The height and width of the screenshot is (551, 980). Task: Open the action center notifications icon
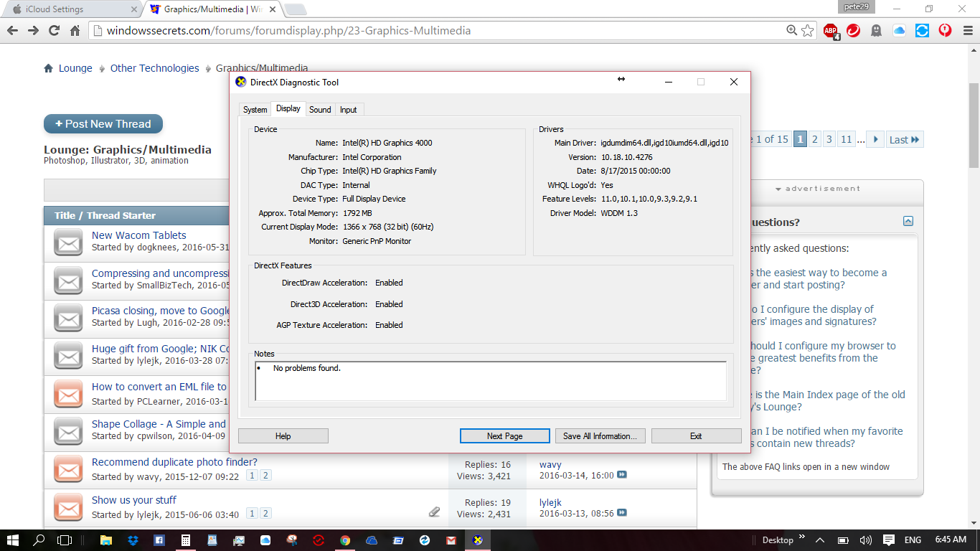pos(888,540)
